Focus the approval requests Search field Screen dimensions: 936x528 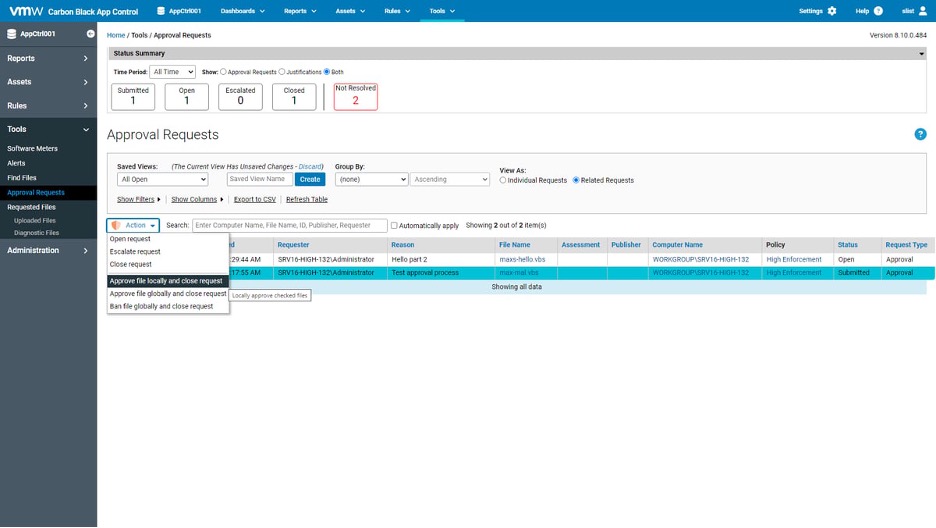point(290,226)
